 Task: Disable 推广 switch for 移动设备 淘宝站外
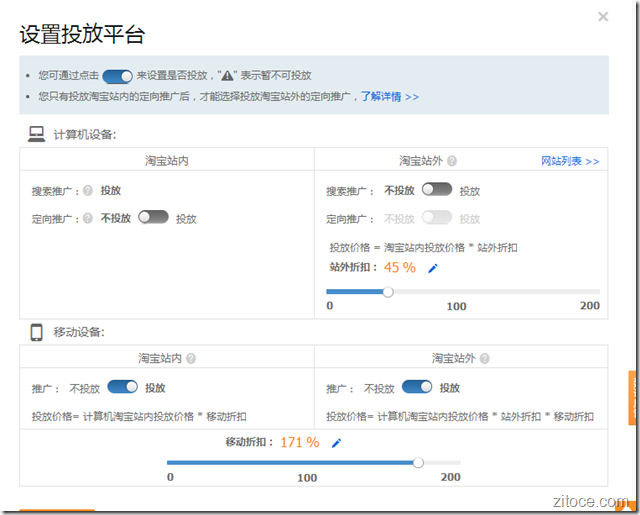(417, 387)
